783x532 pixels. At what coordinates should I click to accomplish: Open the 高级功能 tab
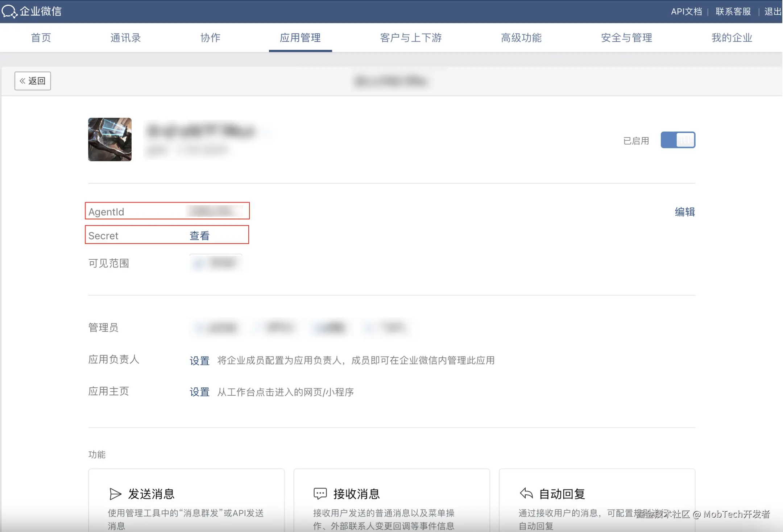[521, 38]
